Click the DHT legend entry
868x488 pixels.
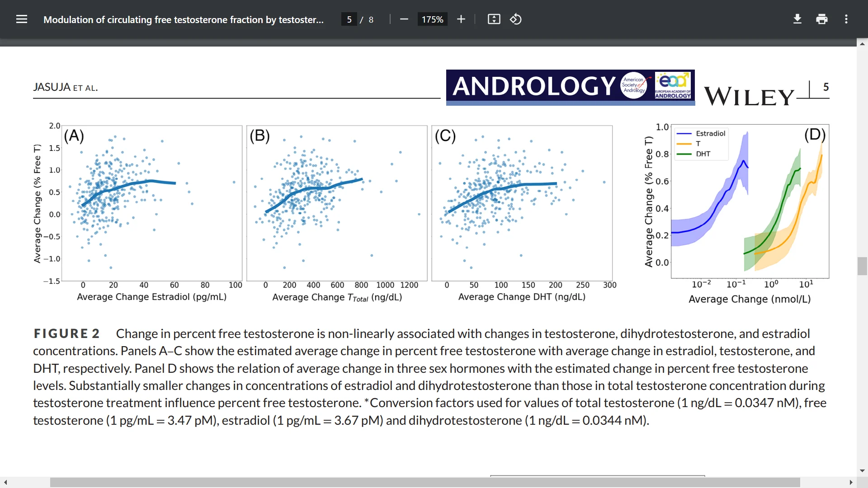click(x=693, y=154)
